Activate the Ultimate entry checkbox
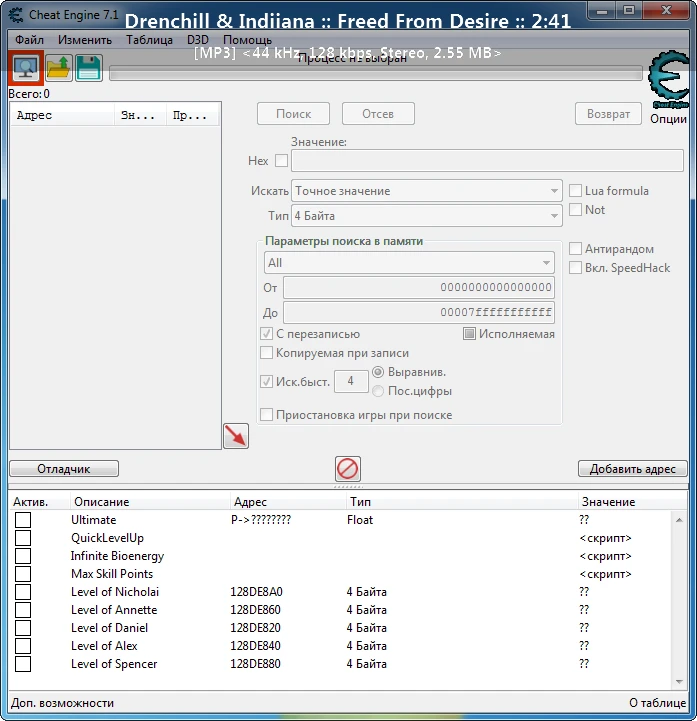The width and height of the screenshot is (697, 721). pos(23,520)
